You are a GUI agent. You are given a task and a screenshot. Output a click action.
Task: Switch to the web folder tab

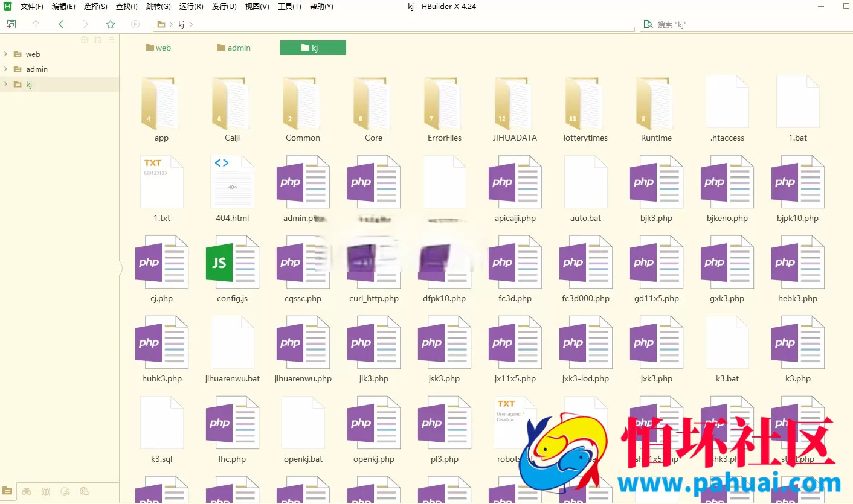158,48
